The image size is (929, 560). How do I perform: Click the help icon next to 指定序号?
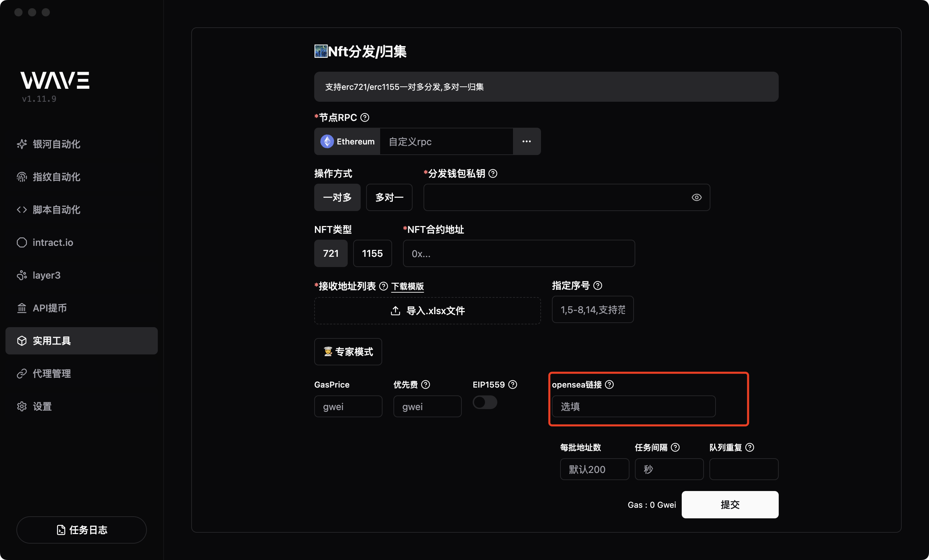point(598,286)
